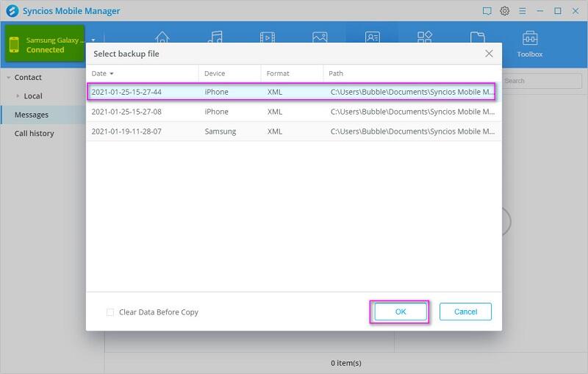This screenshot has width=588, height=374.
Task: Click the Home icon in top toolbar
Action: [162, 37]
